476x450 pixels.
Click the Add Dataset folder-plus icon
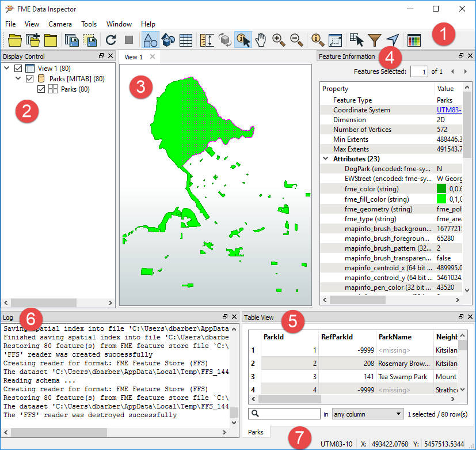pyautogui.click(x=33, y=40)
